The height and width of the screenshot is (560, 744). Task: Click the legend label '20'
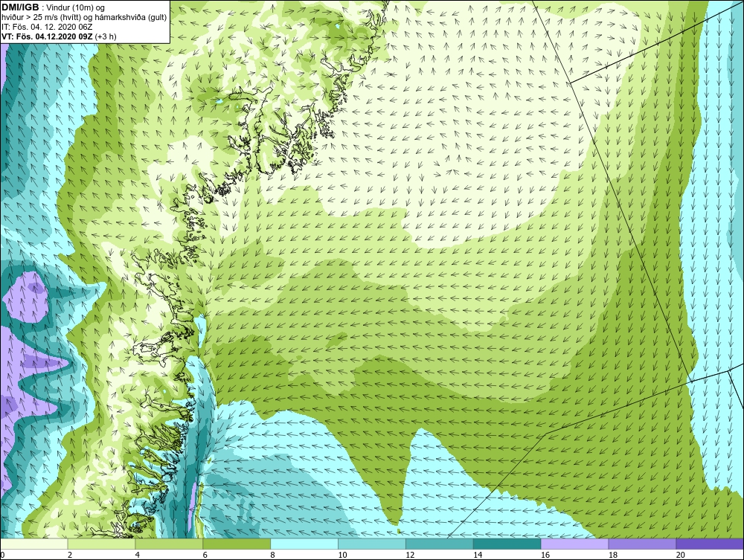pos(681,555)
